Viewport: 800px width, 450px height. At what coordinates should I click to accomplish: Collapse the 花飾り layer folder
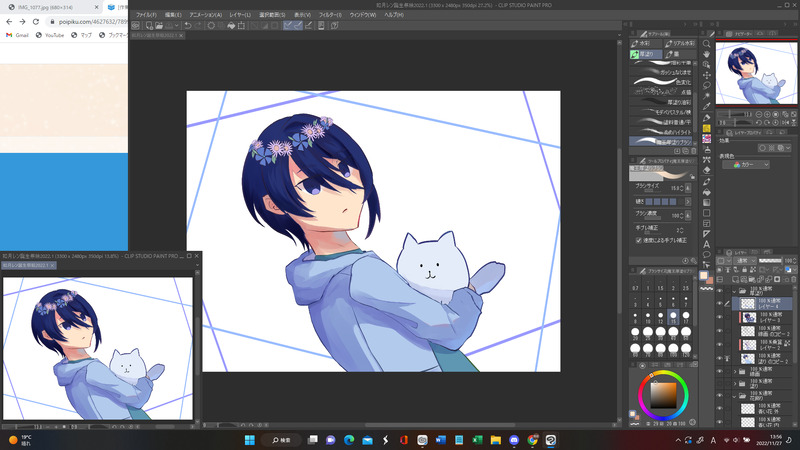(x=735, y=395)
